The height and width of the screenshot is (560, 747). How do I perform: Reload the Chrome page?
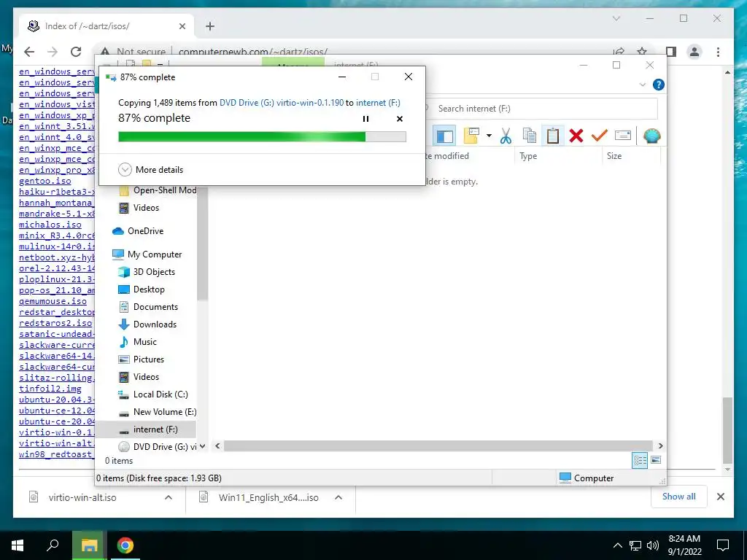pos(75,52)
